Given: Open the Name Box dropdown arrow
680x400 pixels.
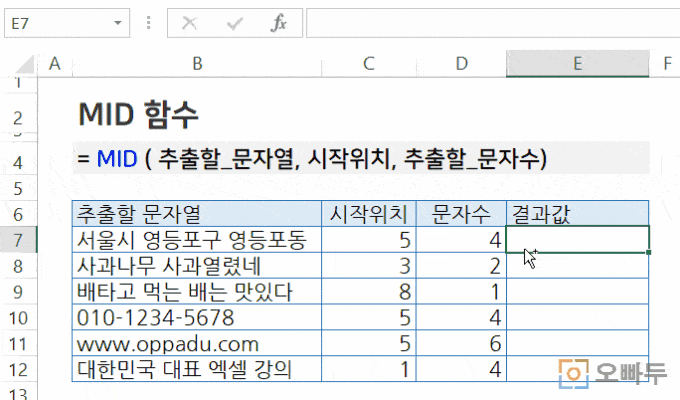Looking at the screenshot, I should point(118,23).
